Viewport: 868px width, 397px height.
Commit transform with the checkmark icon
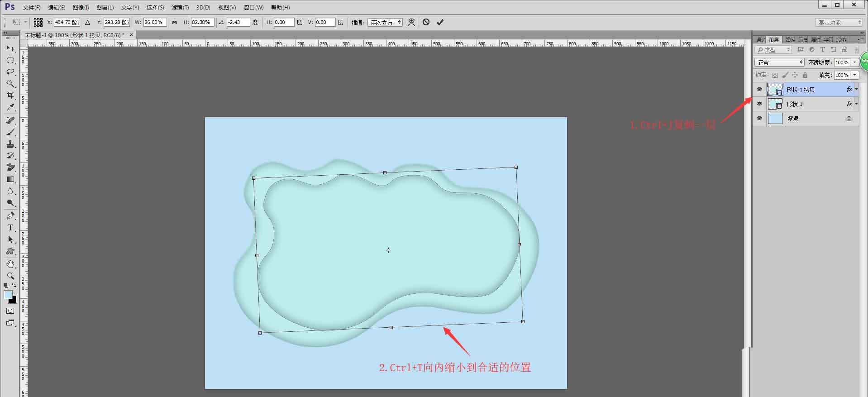pyautogui.click(x=440, y=22)
